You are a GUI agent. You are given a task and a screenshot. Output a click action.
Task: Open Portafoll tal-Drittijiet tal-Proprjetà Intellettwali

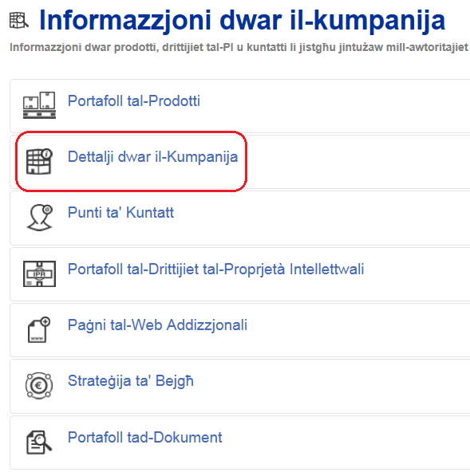tap(215, 269)
